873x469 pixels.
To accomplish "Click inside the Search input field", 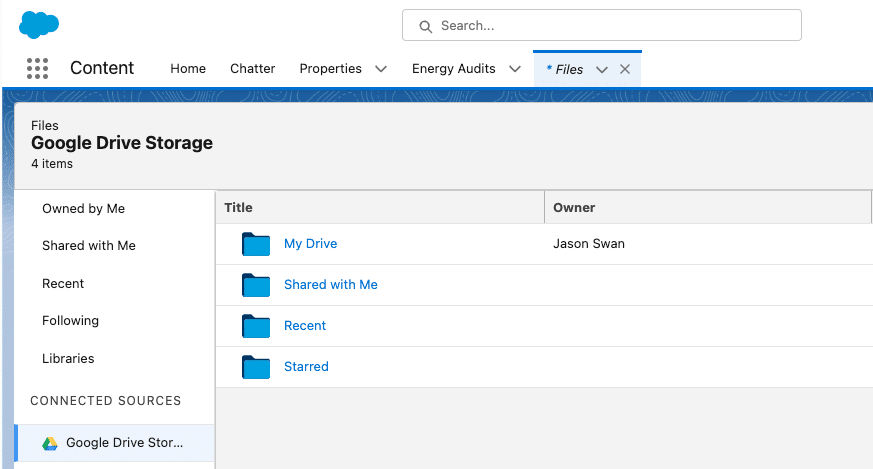I will 610,26.
